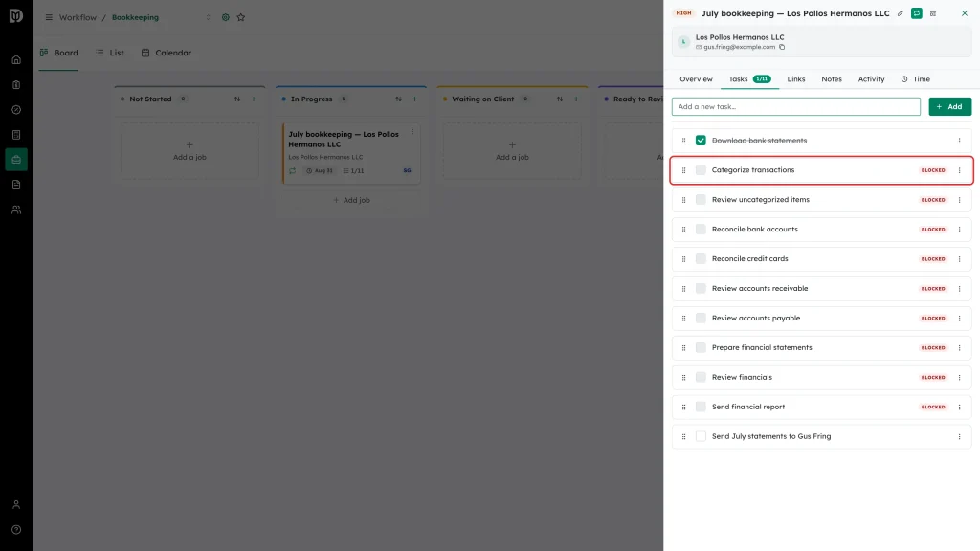Image resolution: width=980 pixels, height=551 pixels.
Task: Switch to the Calendar view
Action: click(x=167, y=53)
